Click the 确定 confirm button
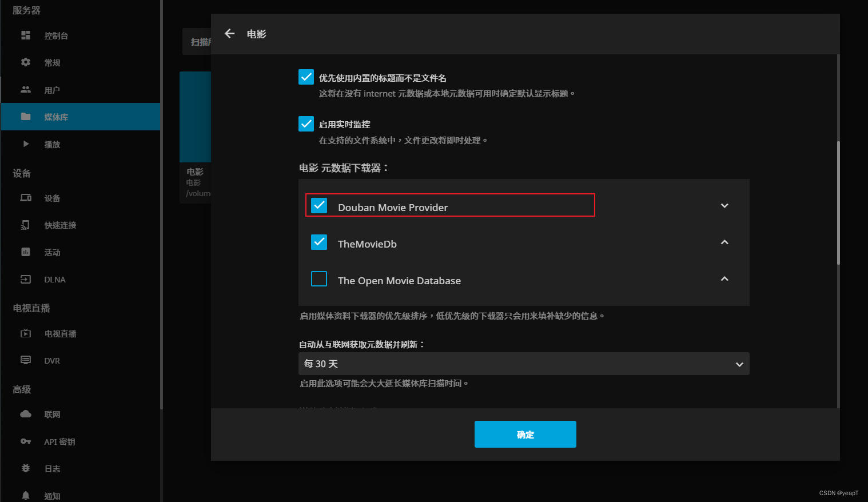Screen dimensions: 868x502 (525, 434)
